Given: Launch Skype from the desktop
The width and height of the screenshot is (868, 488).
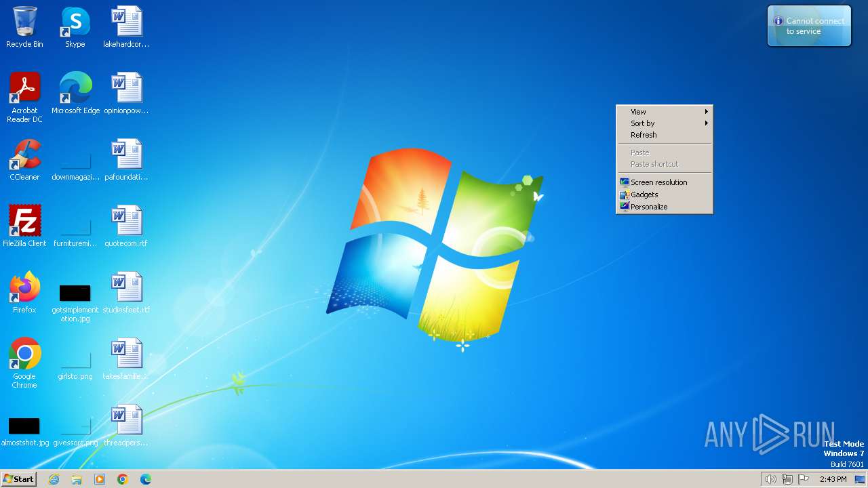Looking at the screenshot, I should tap(75, 27).
